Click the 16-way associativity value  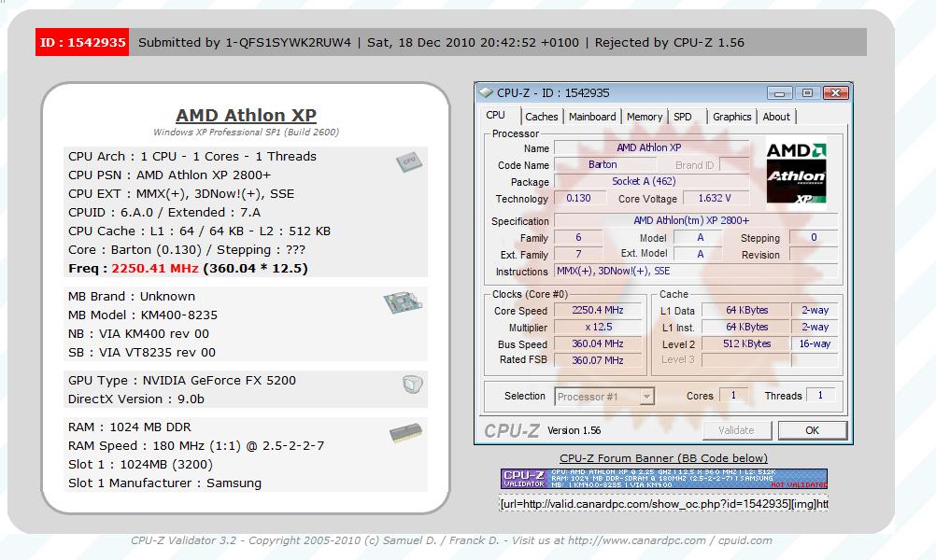[815, 343]
